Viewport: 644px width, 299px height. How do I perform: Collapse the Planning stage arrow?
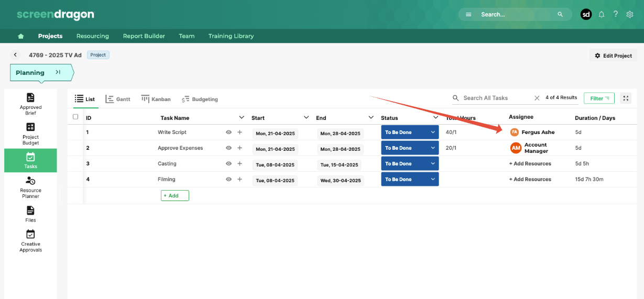point(58,72)
